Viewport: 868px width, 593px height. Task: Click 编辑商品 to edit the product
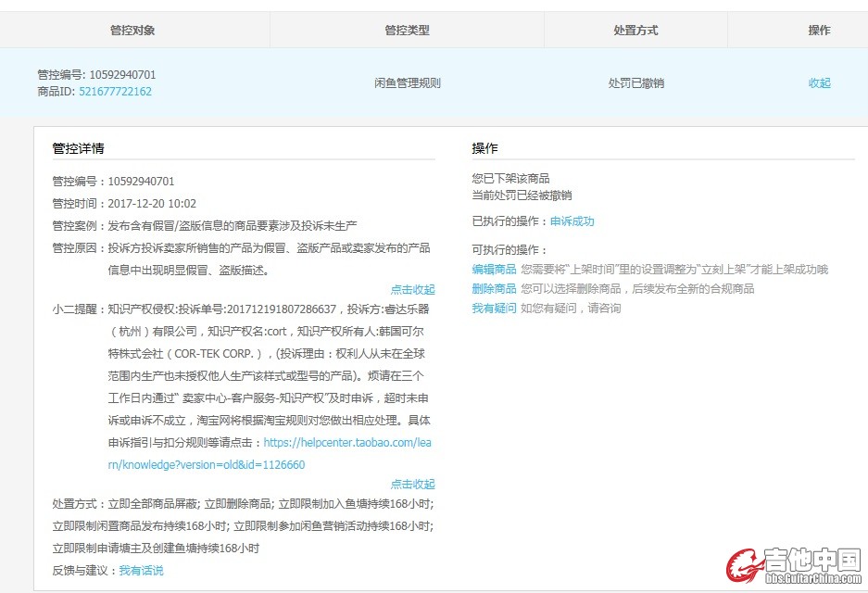point(494,269)
